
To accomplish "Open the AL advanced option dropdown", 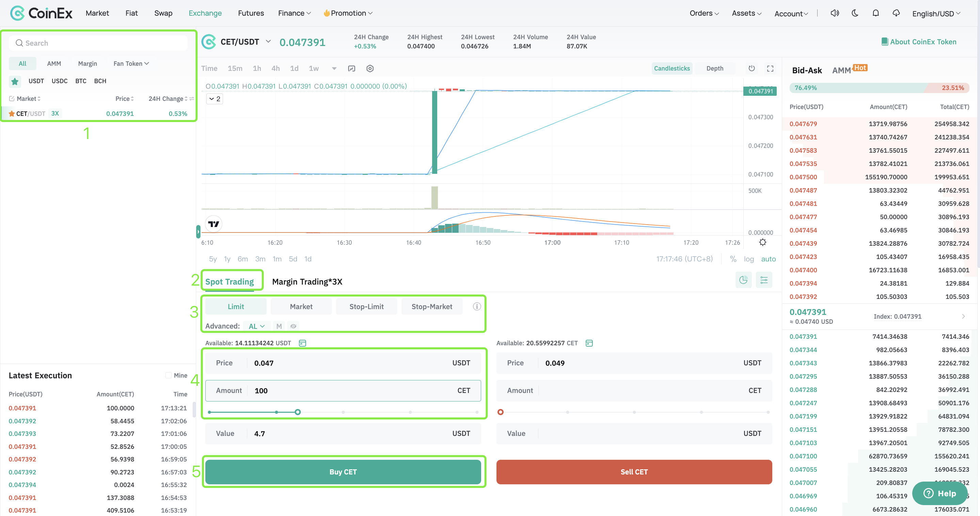I will (256, 327).
